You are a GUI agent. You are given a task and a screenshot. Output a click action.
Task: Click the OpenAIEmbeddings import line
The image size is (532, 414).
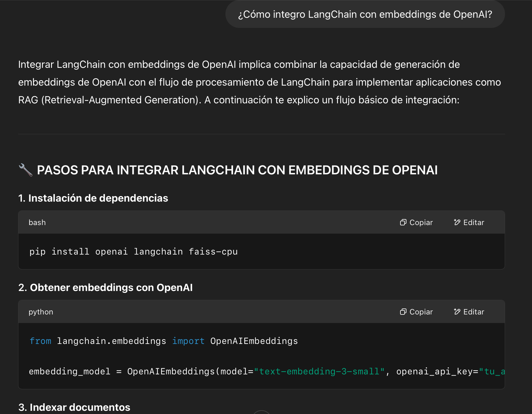pos(163,341)
